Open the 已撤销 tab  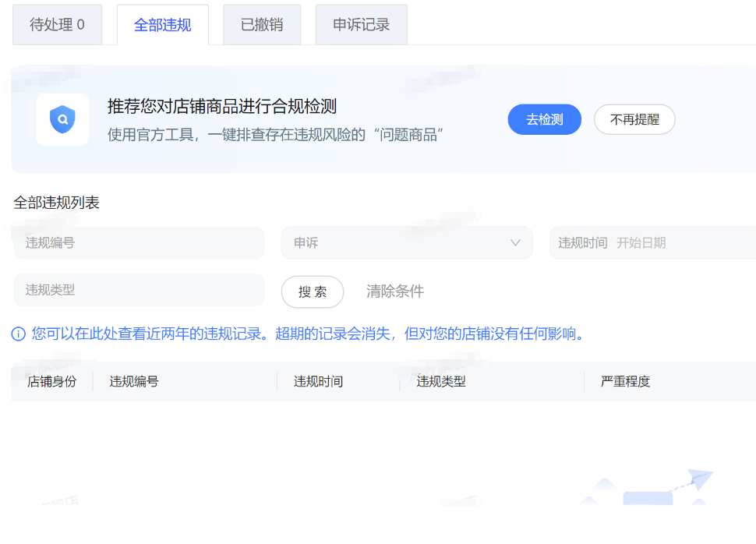261,25
